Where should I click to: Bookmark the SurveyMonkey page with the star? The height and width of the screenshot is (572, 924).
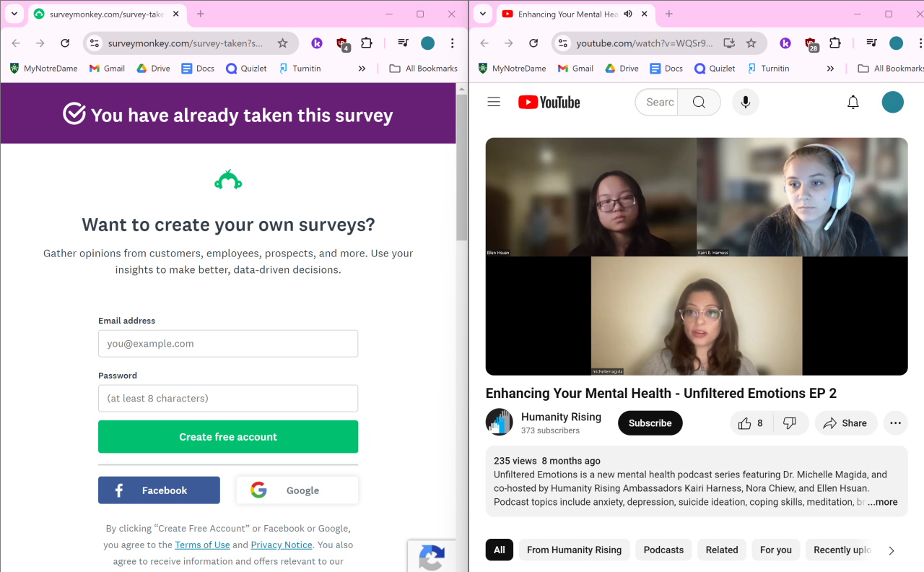283,43
